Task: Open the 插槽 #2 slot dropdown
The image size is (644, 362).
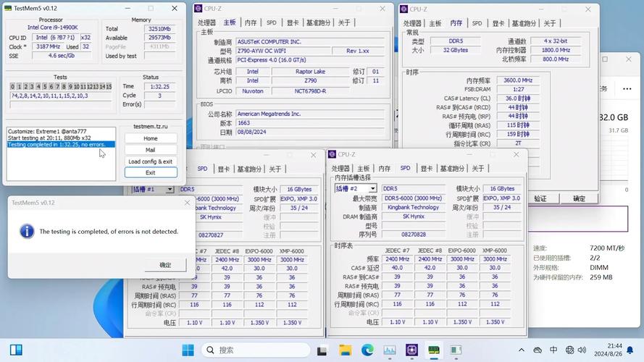Action: tap(372, 188)
